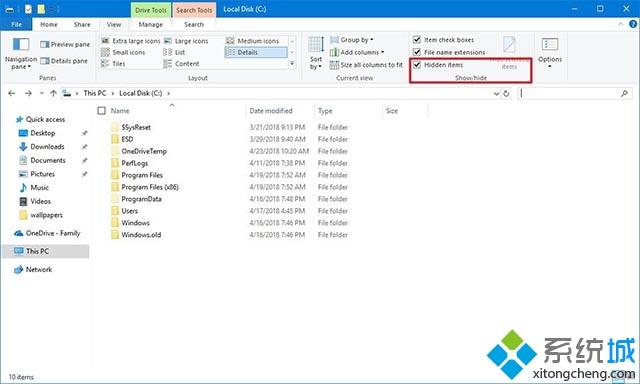Open Downloads in Quick access

pyautogui.click(x=41, y=146)
